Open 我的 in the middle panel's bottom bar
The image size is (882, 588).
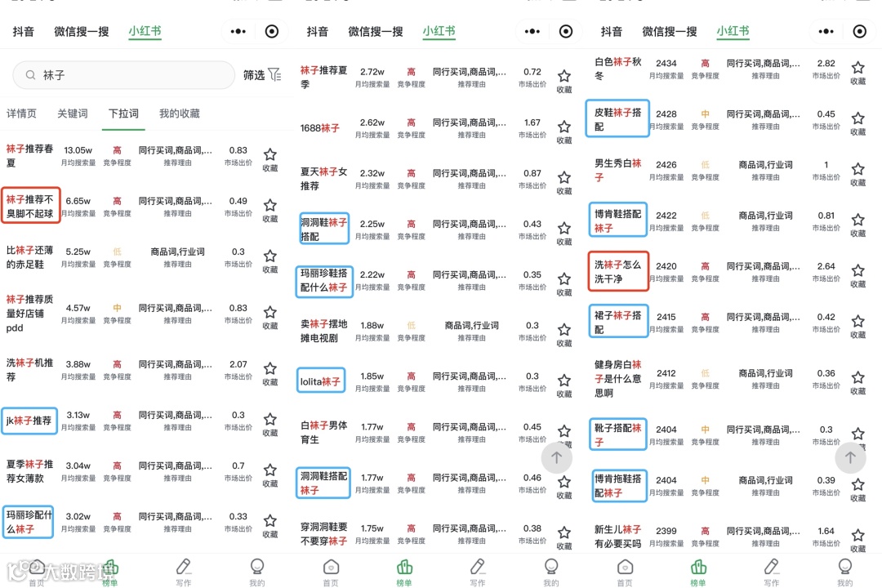(551, 572)
